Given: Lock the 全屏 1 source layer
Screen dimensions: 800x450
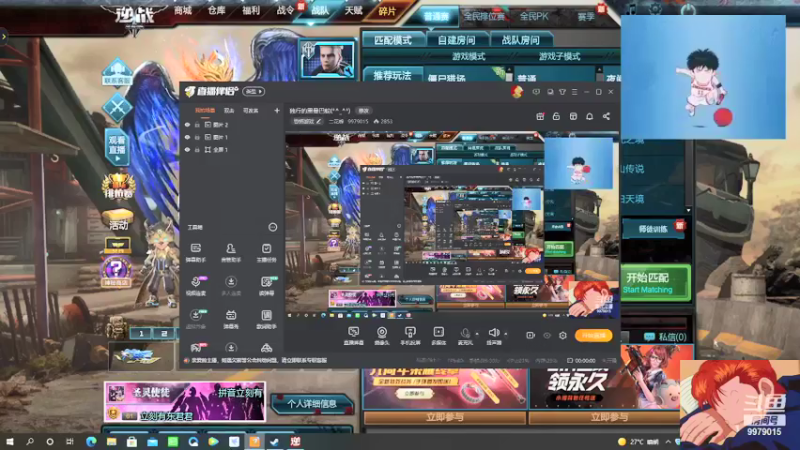Looking at the screenshot, I should 197,149.
